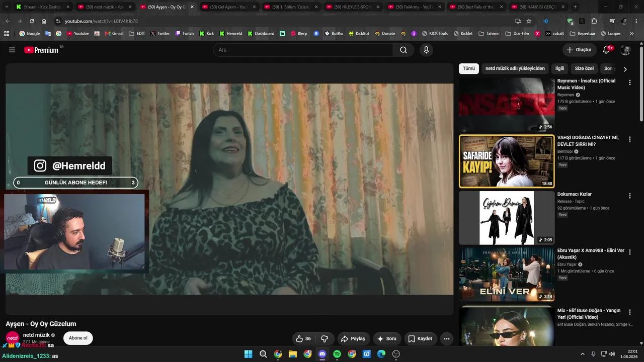Image resolution: width=644 pixels, height=362 pixels.
Task: Open options for Dokumacı Kızlar video
Action: pyautogui.click(x=629, y=196)
